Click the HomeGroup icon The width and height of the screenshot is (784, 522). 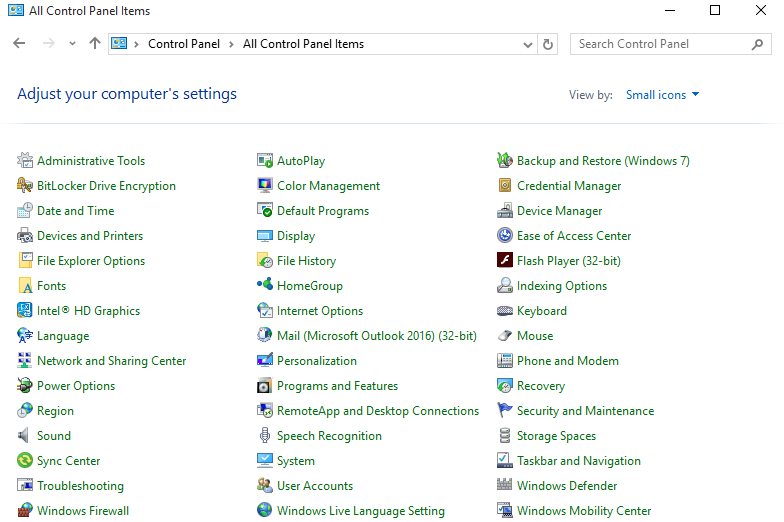coord(264,284)
